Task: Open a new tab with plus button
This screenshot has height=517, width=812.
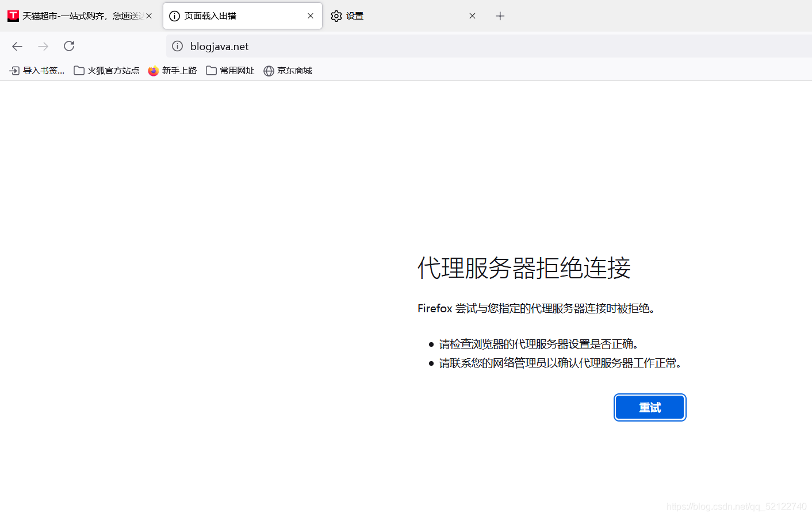Action: click(x=500, y=16)
